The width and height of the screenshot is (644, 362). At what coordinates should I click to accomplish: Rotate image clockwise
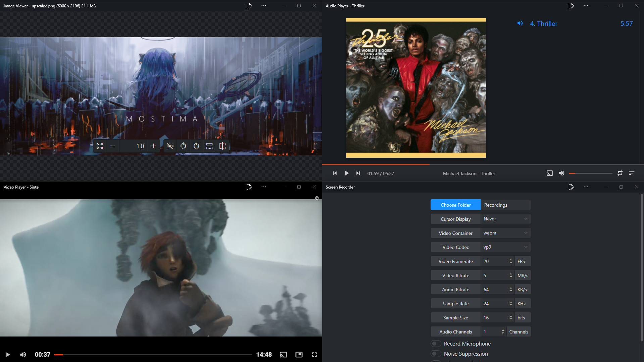point(196,146)
